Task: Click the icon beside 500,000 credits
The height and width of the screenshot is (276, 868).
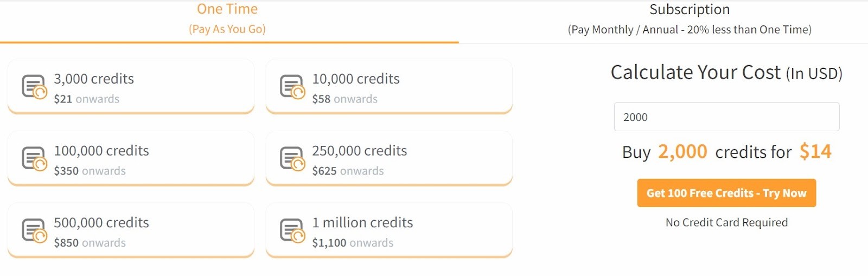Action: coord(34,230)
